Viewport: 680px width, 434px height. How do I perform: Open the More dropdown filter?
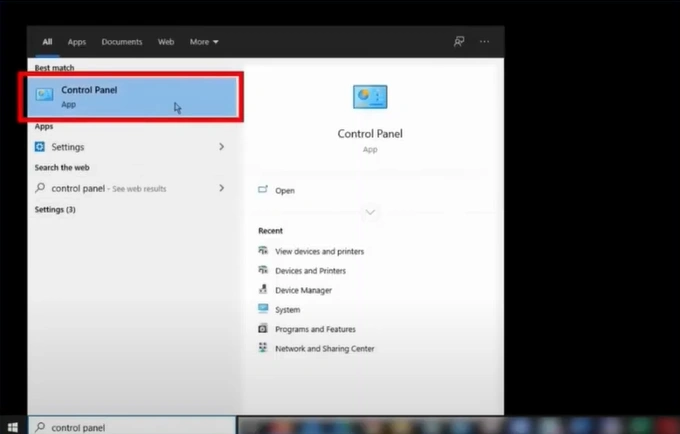click(204, 42)
